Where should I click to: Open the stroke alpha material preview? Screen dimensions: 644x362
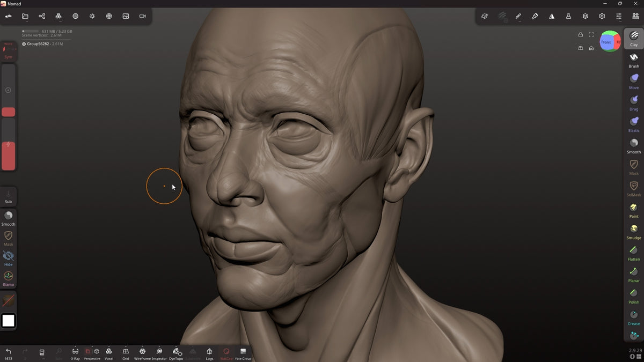point(9,301)
